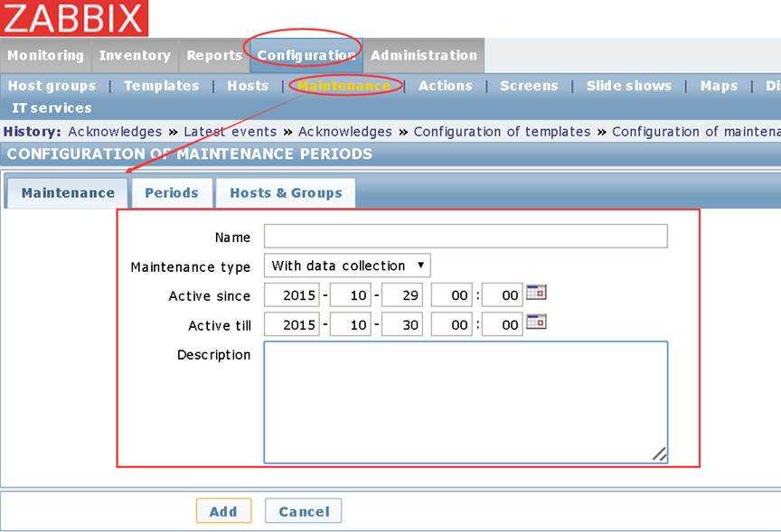Go to IT services submenu

(52, 108)
